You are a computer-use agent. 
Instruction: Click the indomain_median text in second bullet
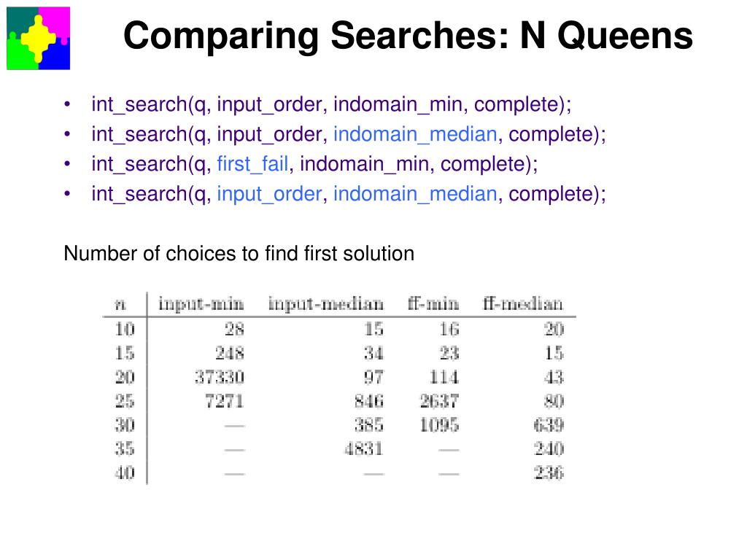point(415,134)
